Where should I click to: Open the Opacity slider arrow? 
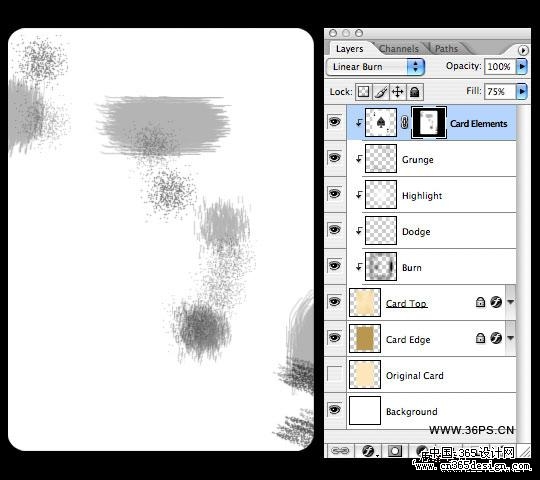click(x=522, y=66)
